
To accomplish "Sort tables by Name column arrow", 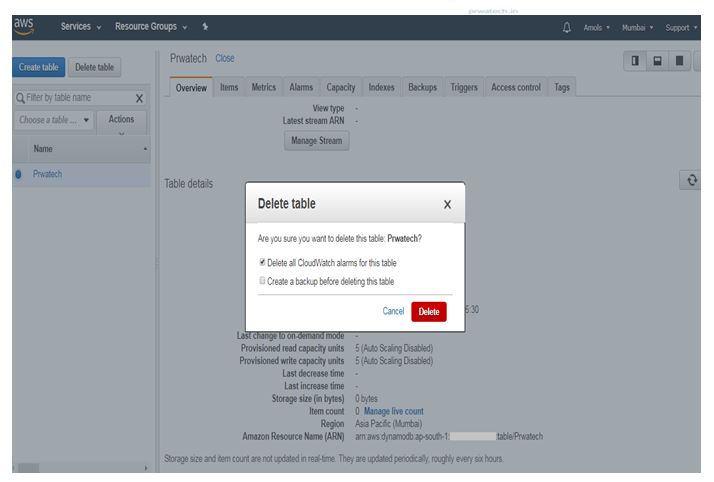I will pyautogui.click(x=145, y=149).
